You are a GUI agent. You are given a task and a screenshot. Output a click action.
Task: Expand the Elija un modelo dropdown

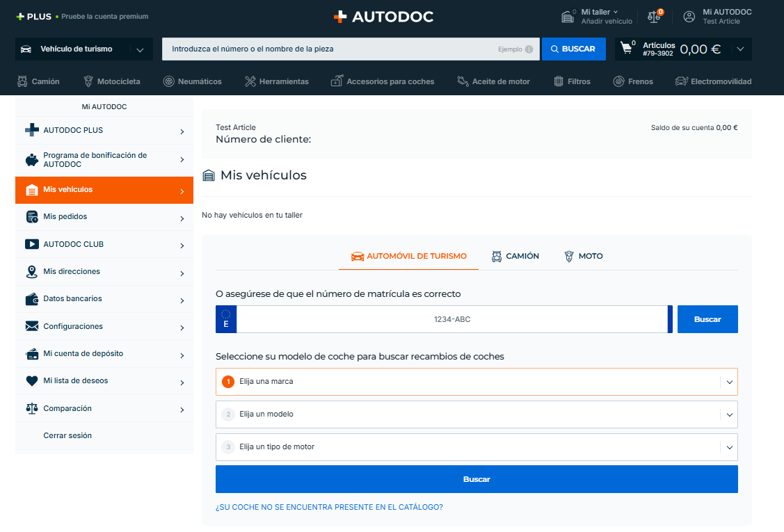pyautogui.click(x=477, y=414)
